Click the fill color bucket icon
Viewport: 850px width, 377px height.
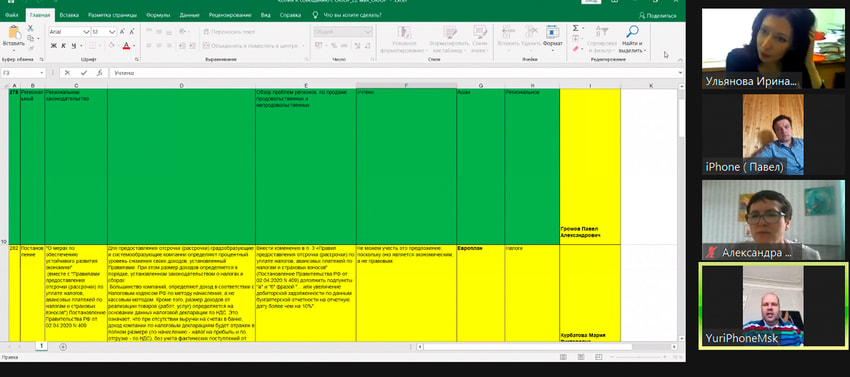pyautogui.click(x=112, y=46)
